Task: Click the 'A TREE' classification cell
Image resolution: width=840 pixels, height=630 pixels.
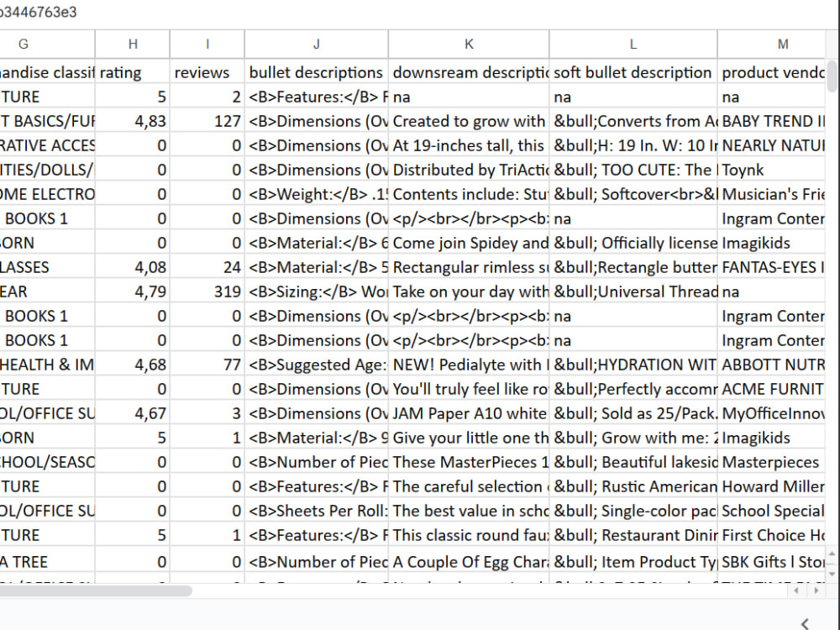Action: point(47,562)
